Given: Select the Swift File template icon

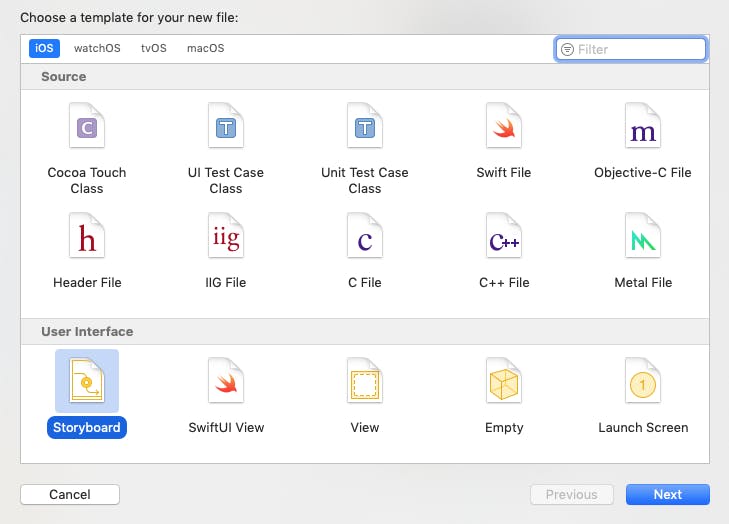Looking at the screenshot, I should point(504,126).
